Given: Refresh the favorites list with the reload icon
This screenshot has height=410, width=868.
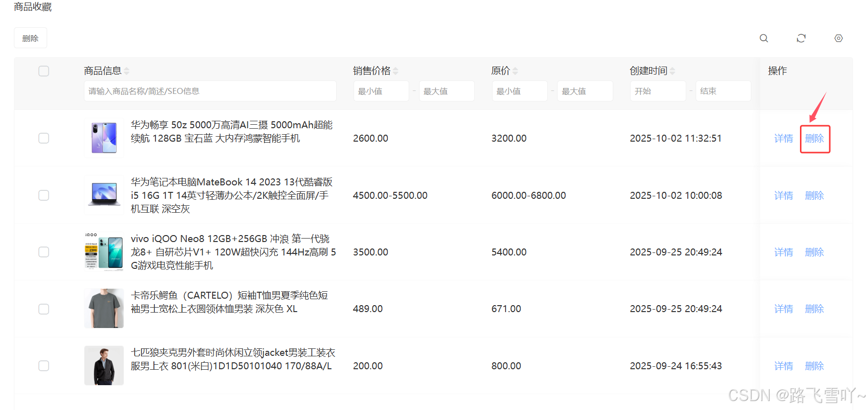Looking at the screenshot, I should point(801,38).
